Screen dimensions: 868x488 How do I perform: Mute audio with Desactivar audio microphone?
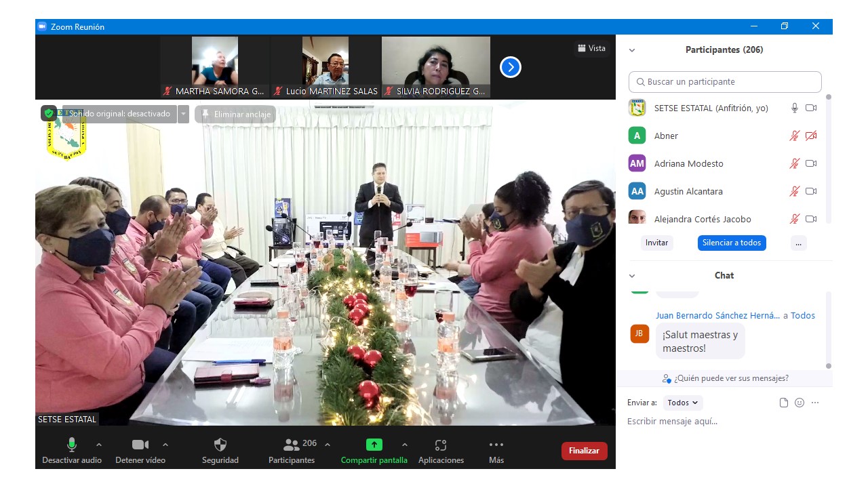(72, 451)
